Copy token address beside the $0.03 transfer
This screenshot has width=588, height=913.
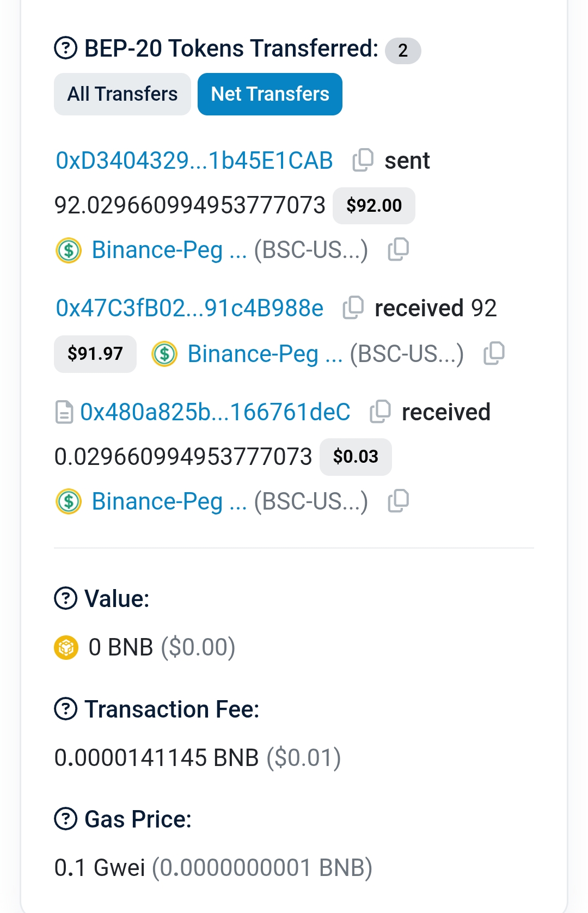(x=399, y=501)
